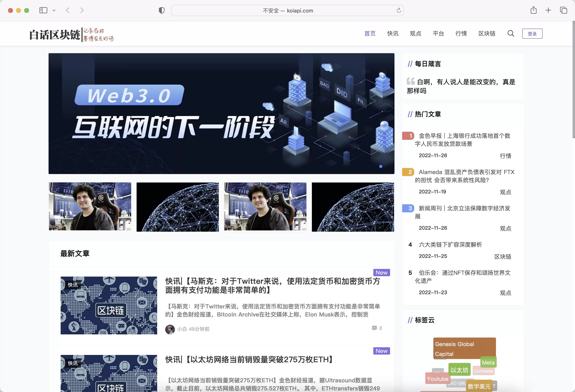Screen dimensions: 575x392
Task: Open the 平台 navigation menu item
Action: point(438,33)
